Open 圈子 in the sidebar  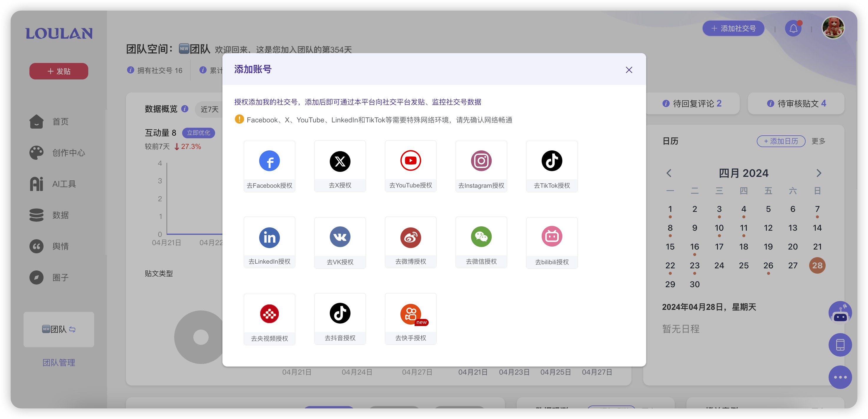[x=49, y=277]
